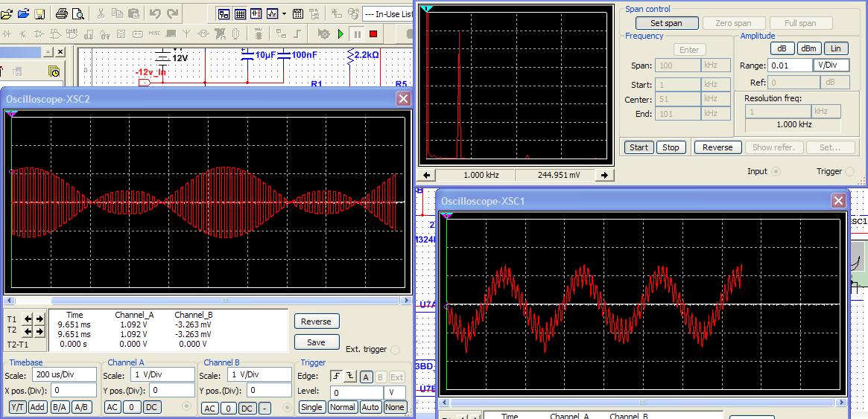Click Reverse in Oscilloscope-XSC2

317,322
